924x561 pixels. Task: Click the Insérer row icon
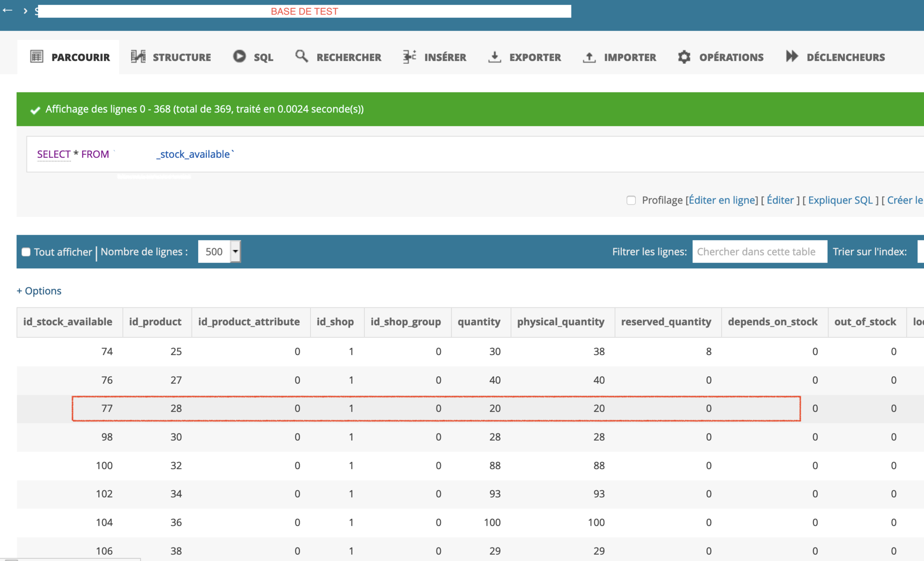pyautogui.click(x=410, y=57)
